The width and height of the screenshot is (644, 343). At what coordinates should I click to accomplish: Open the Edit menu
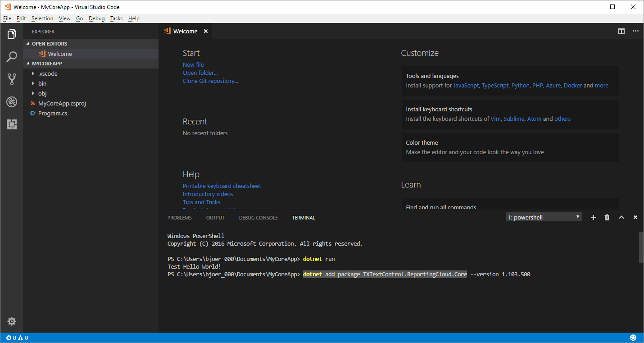click(21, 18)
